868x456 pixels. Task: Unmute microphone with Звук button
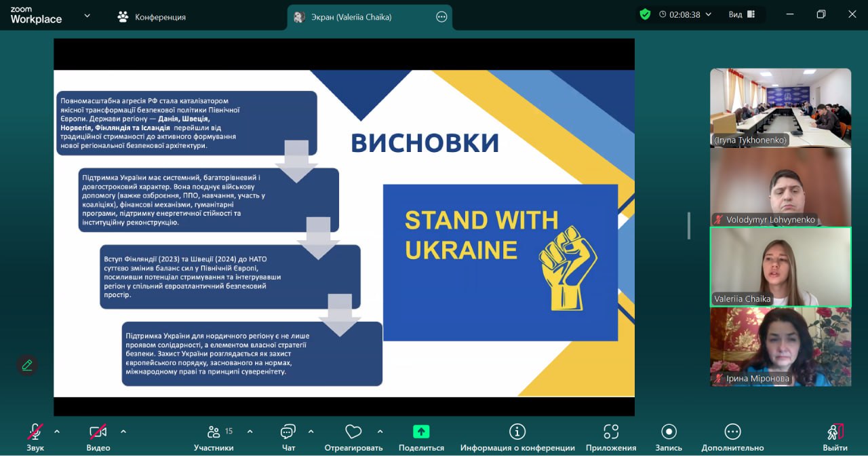pyautogui.click(x=35, y=432)
